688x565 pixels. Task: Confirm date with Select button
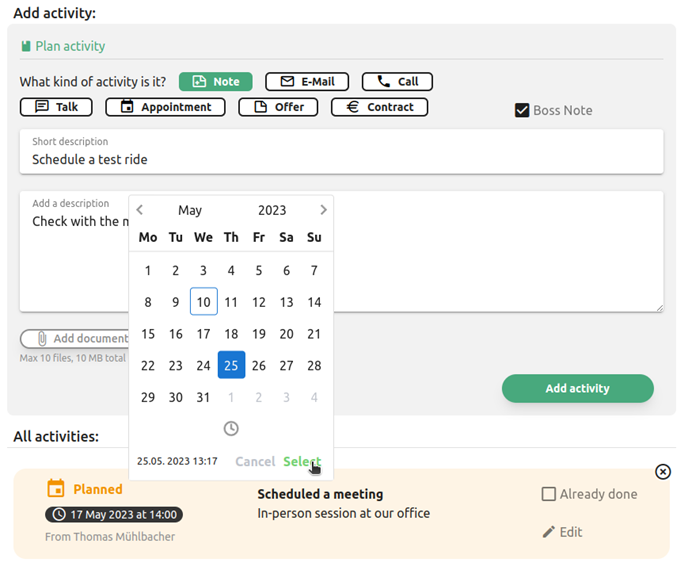(x=302, y=461)
